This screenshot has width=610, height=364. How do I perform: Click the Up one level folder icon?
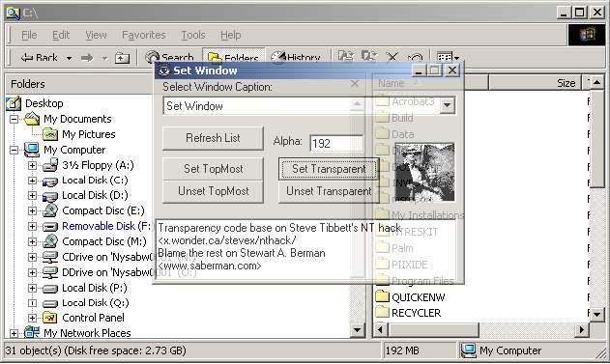[x=122, y=58]
